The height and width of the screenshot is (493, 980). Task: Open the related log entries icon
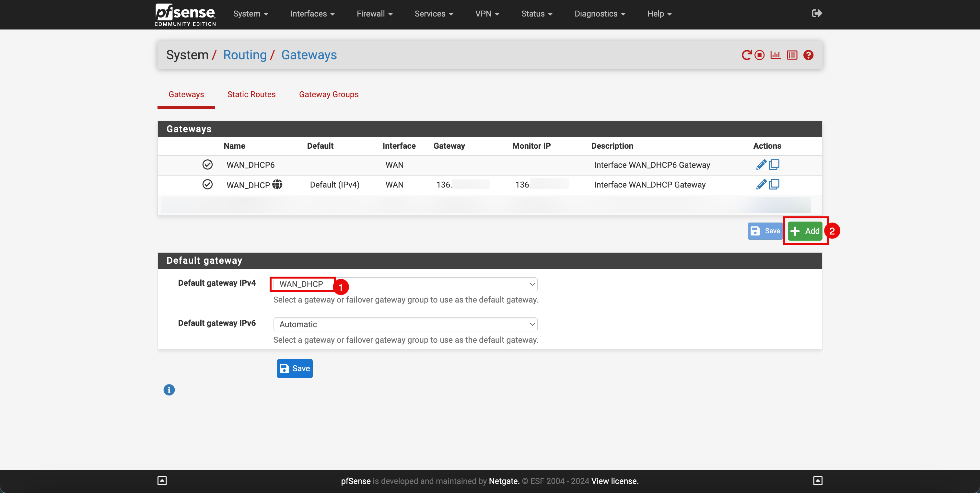(x=792, y=55)
